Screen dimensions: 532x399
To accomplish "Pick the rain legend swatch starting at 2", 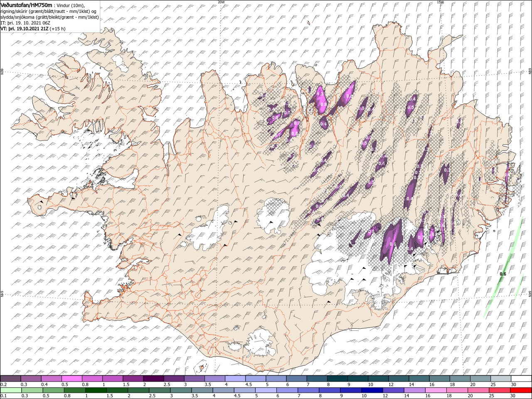I will pyautogui.click(x=138, y=390).
